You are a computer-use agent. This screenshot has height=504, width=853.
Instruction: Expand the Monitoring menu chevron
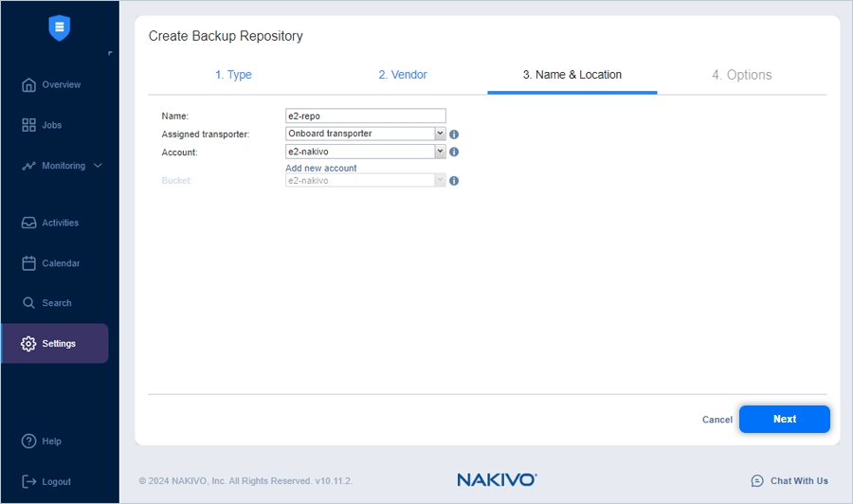(x=98, y=166)
